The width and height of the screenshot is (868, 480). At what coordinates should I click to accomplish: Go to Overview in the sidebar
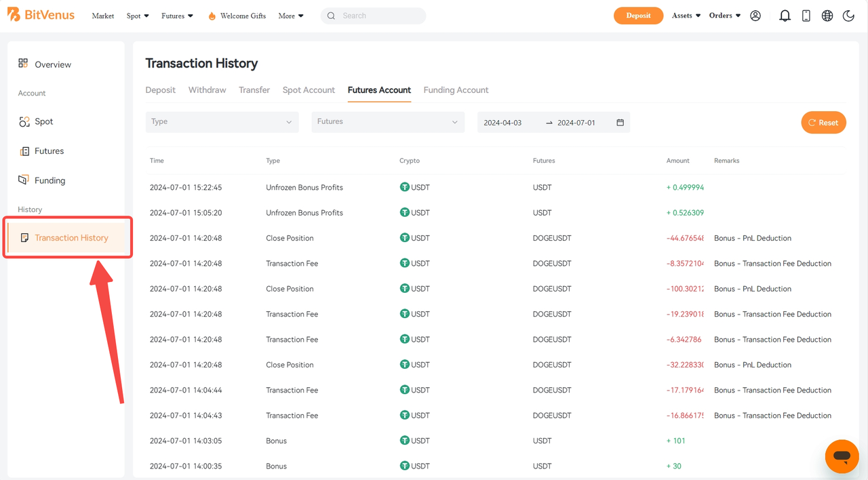coord(53,64)
